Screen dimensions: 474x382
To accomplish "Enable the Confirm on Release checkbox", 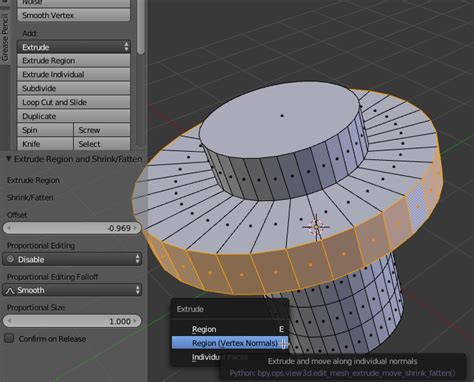I will (9, 338).
